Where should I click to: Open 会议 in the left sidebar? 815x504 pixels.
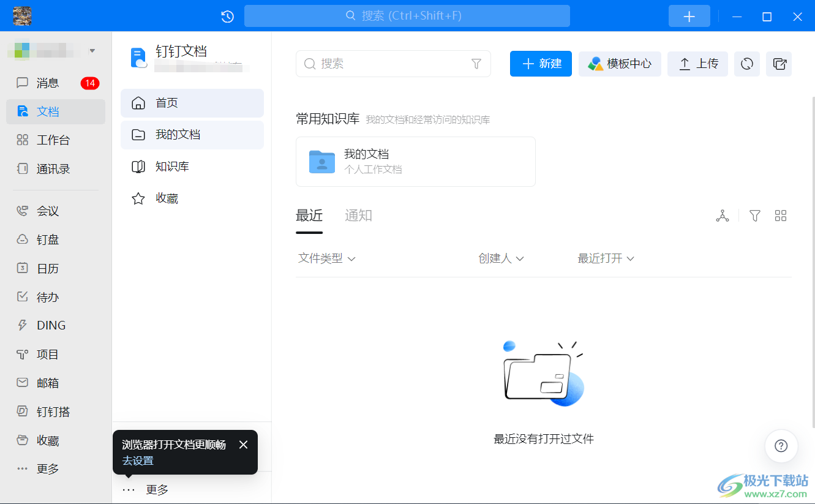coord(56,211)
